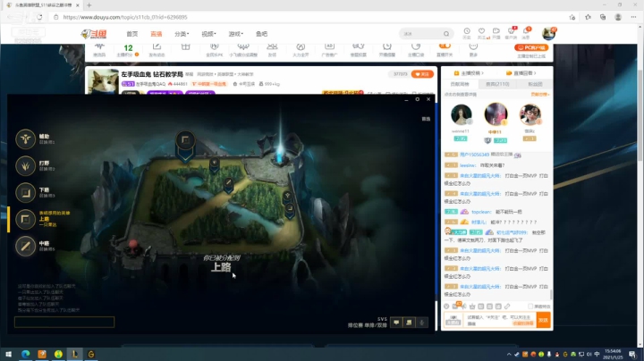
Task: Click the PC客户端 download button
Action: (531, 47)
